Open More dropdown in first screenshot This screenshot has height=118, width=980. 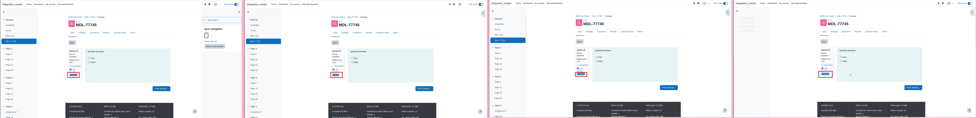click(133, 33)
